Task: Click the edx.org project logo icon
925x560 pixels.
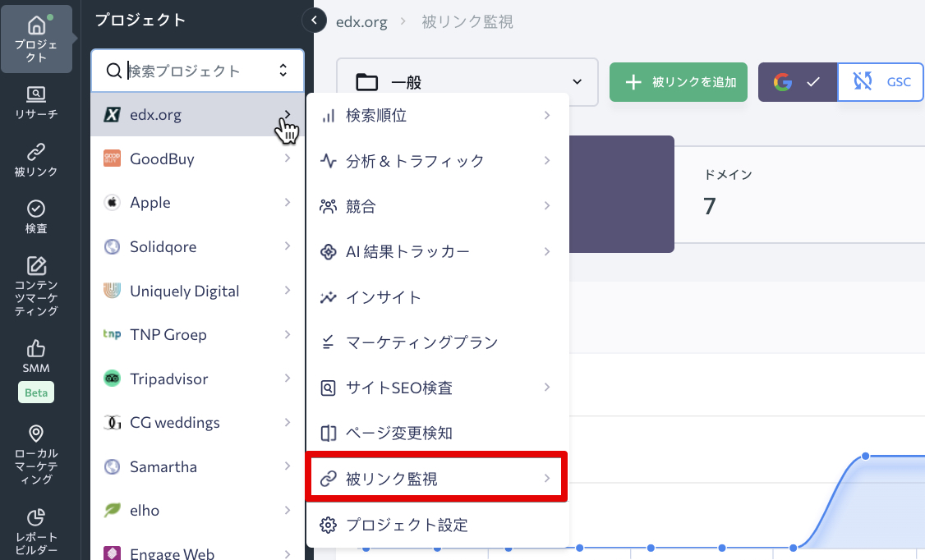Action: click(x=112, y=114)
